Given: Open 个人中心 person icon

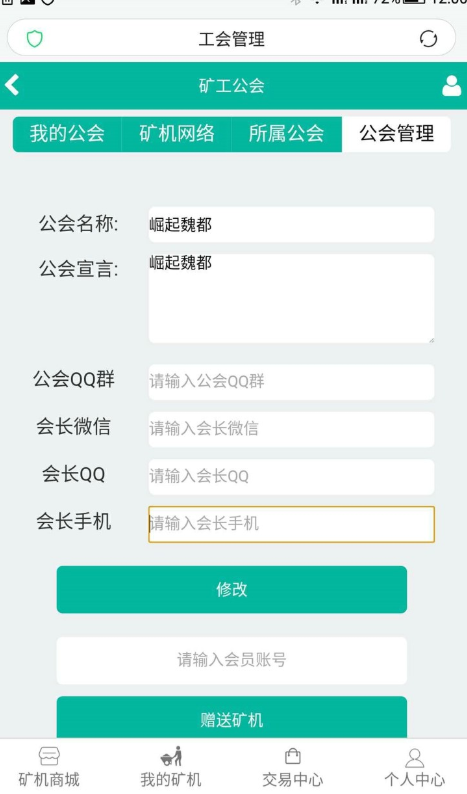Looking at the screenshot, I should pos(414,758).
